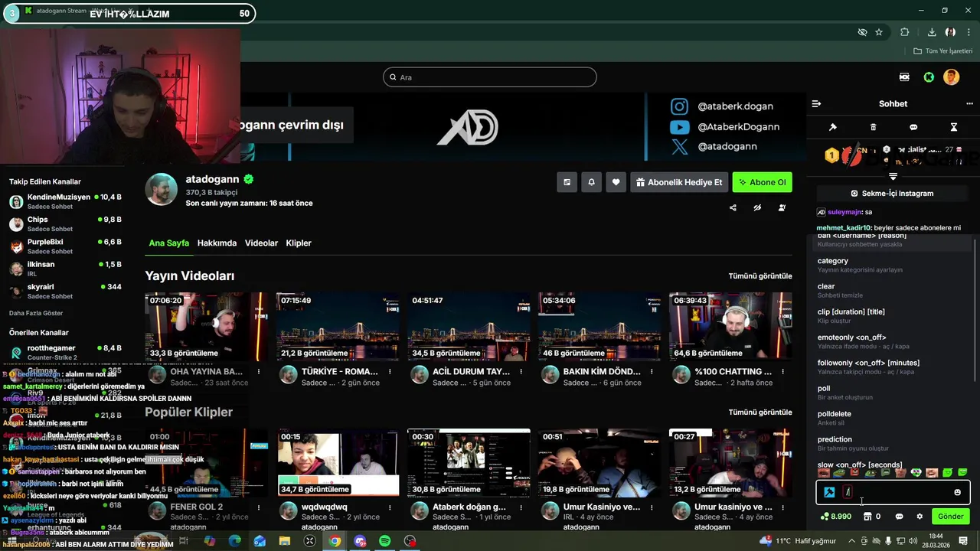Open options menu for Ataberk doğan g... clip

click(521, 507)
